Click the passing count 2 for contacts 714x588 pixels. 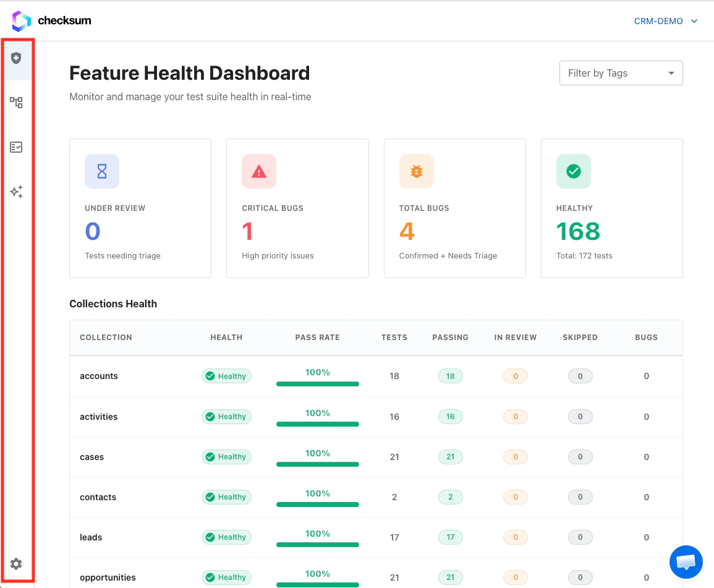point(451,497)
